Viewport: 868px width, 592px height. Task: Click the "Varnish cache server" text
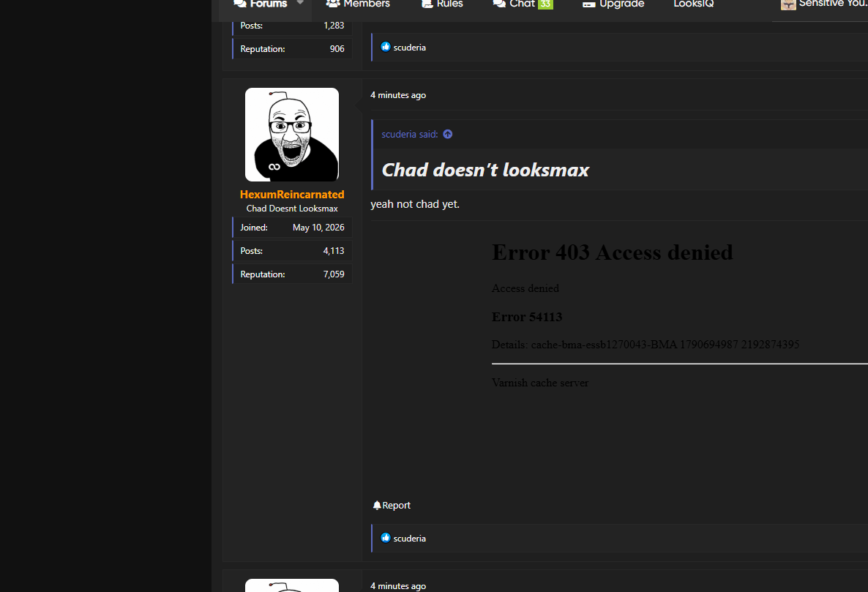pos(539,383)
